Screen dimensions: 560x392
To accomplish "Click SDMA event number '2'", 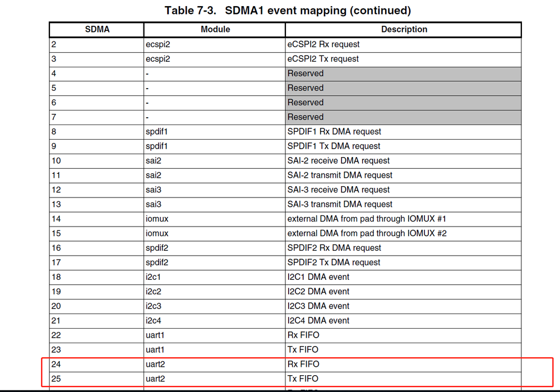I will (54, 44).
